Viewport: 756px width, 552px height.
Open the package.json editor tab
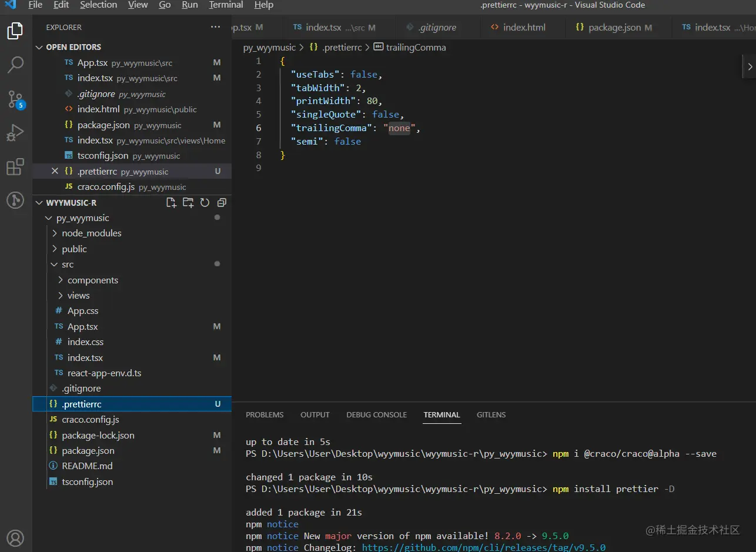pyautogui.click(x=614, y=28)
